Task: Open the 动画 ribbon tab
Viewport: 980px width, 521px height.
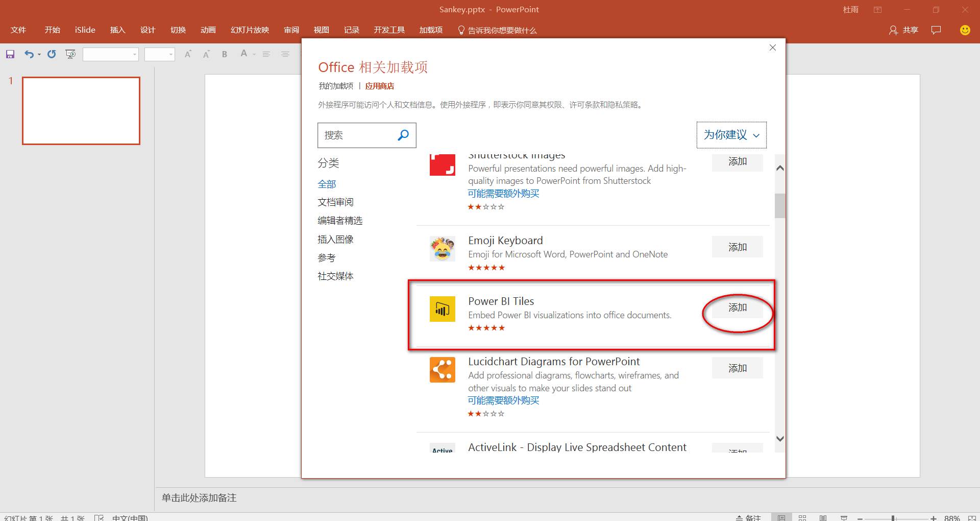Action: coord(208,30)
